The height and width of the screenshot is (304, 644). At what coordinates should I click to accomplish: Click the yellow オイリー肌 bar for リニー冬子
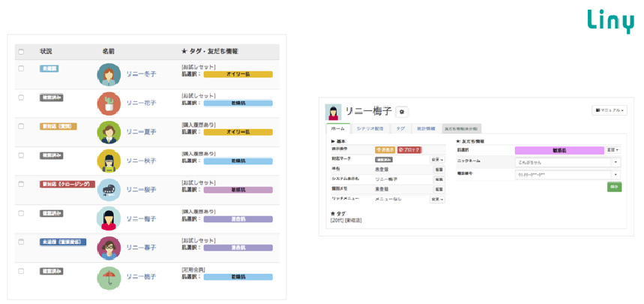[238, 74]
